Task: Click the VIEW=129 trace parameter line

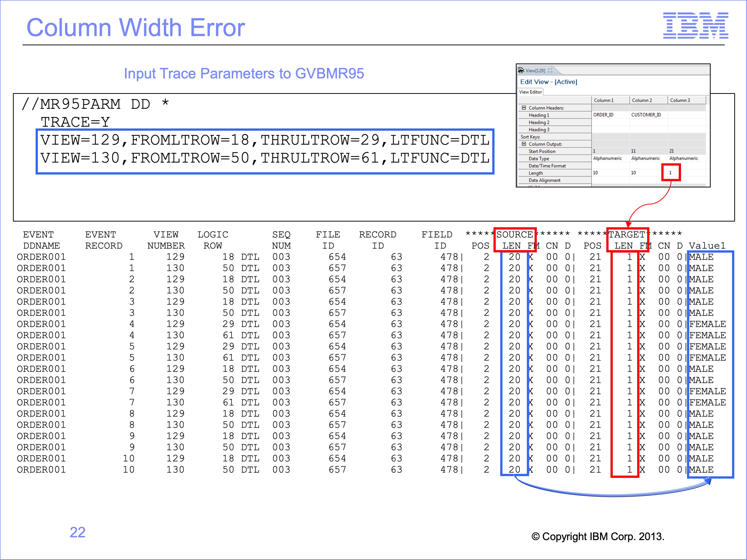Action: (x=265, y=140)
